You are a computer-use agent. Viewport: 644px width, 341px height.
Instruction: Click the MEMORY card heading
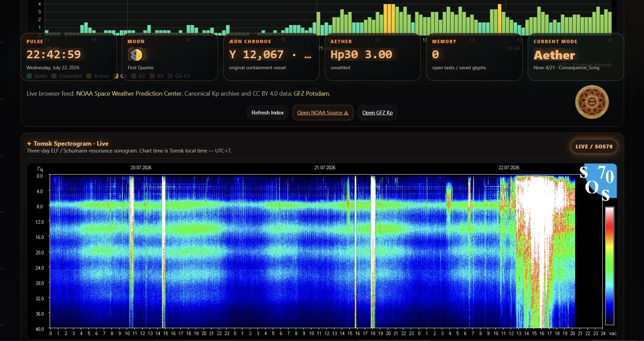point(444,41)
